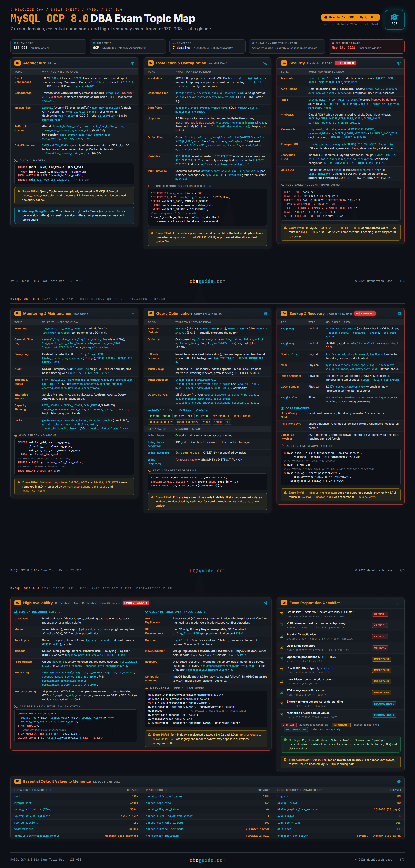Click dbaguide.com link in page 1/3 footer
Screen dimensions: 415x868
[207, 281]
